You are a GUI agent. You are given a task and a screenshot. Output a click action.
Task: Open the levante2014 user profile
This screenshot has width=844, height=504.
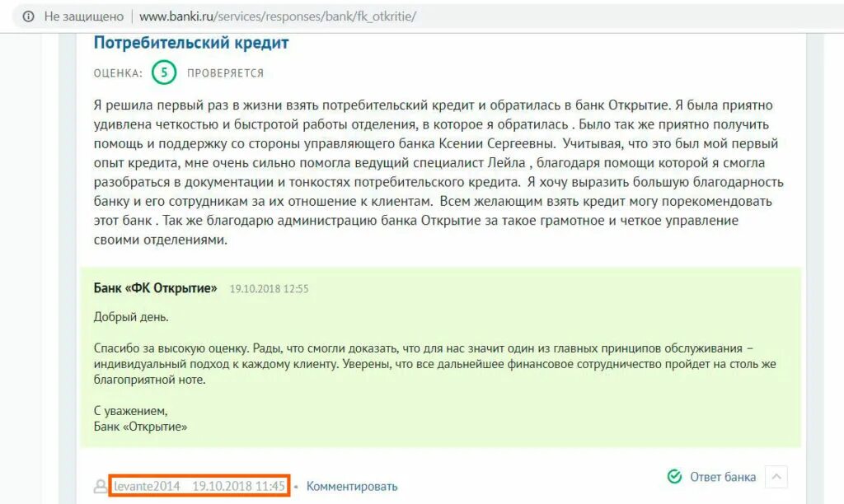click(x=147, y=486)
